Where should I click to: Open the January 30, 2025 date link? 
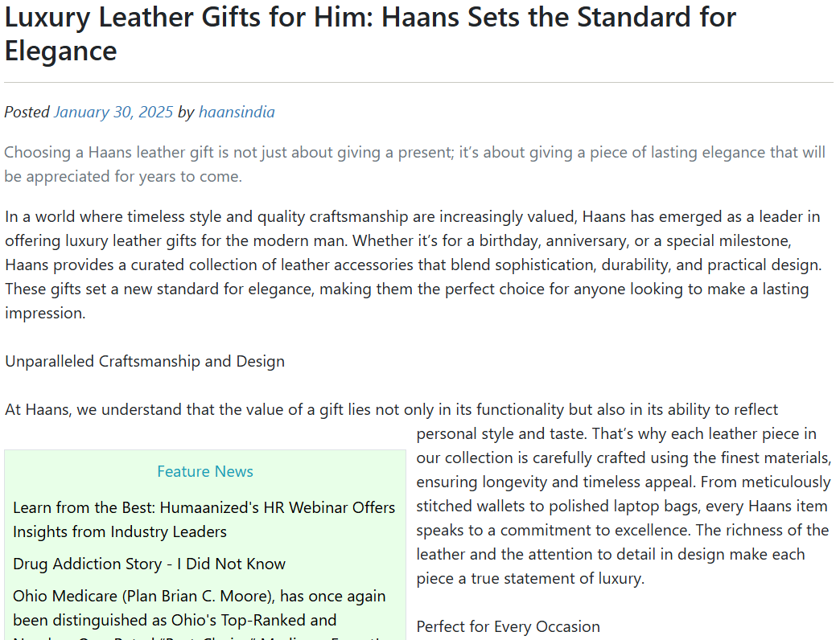[x=113, y=112]
